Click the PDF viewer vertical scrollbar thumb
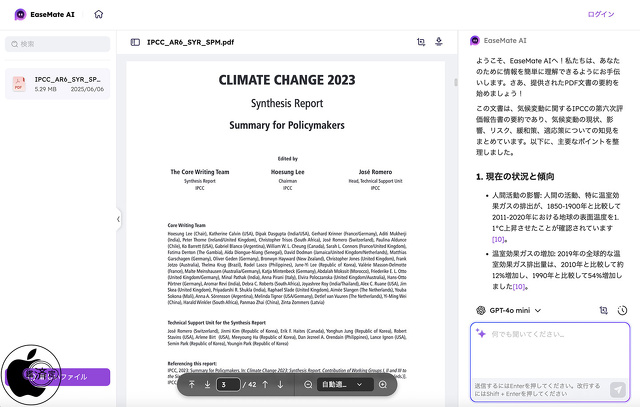 [x=456, y=82]
